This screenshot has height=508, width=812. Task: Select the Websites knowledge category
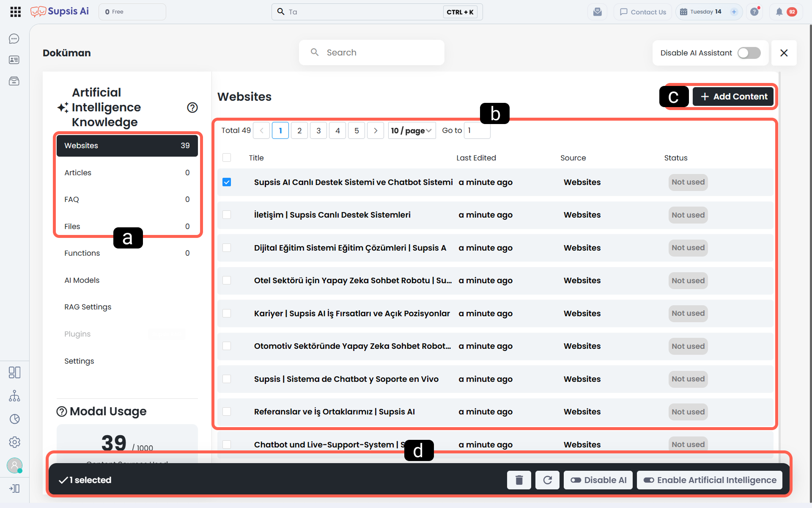[x=127, y=146]
